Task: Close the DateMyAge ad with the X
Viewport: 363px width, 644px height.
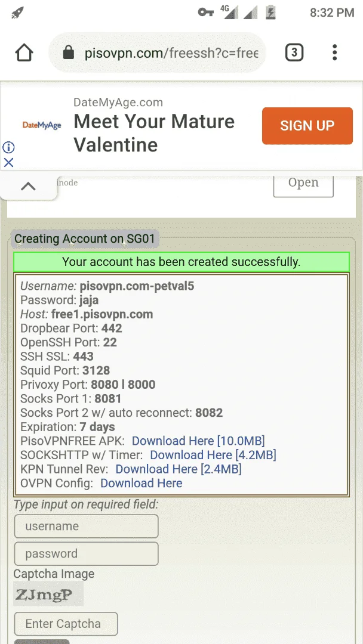Action: coord(8,163)
